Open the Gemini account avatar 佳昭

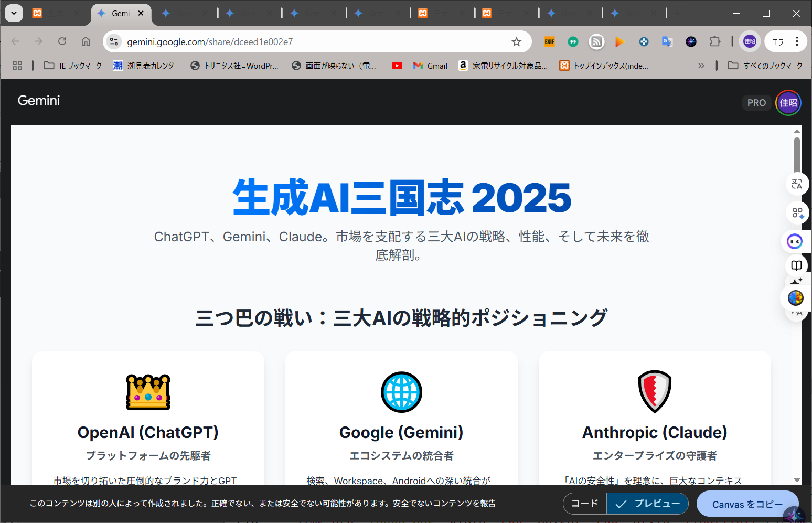(x=788, y=103)
